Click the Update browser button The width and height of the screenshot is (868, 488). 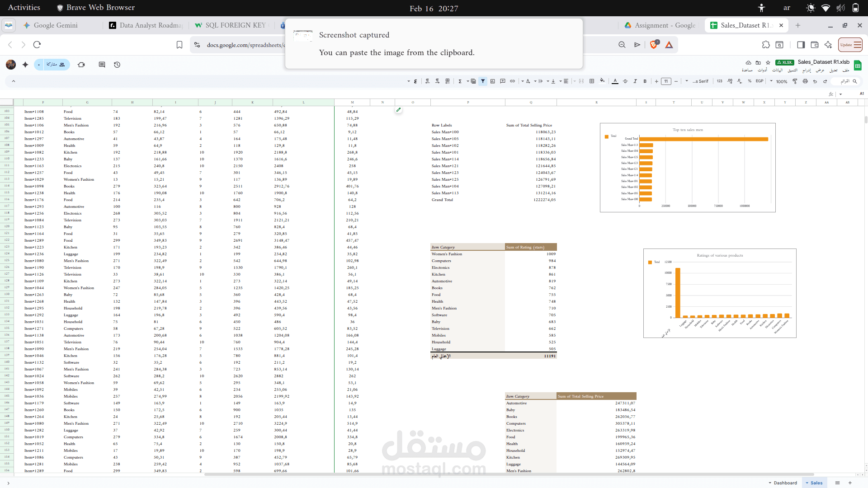850,45
